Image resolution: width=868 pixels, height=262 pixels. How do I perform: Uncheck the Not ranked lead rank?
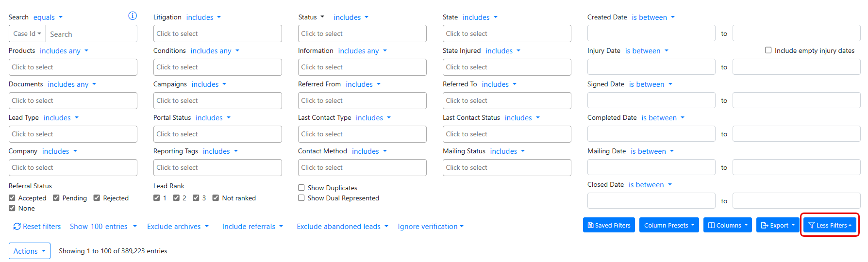click(x=216, y=198)
